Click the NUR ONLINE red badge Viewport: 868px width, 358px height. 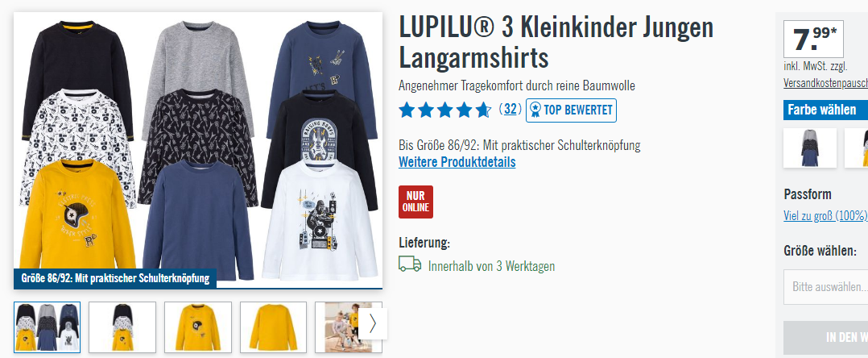click(415, 202)
